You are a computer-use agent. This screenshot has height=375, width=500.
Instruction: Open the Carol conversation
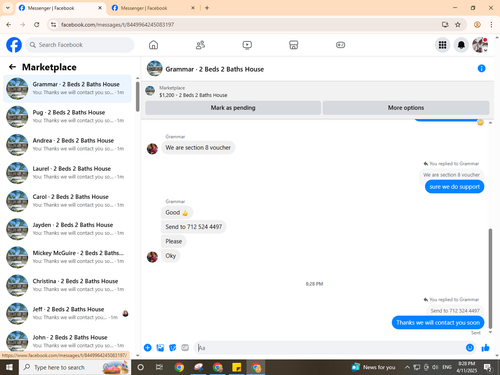(x=68, y=201)
